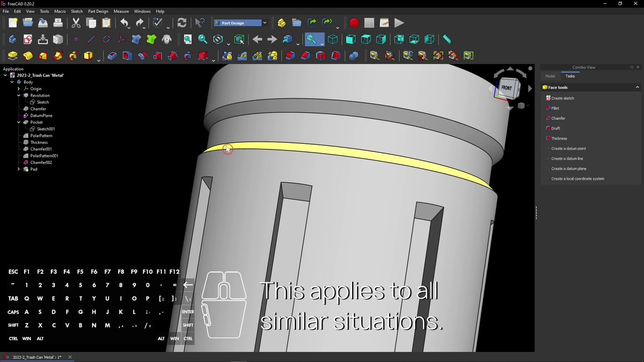Click the Print icon
644x362 pixels.
click(x=58, y=23)
